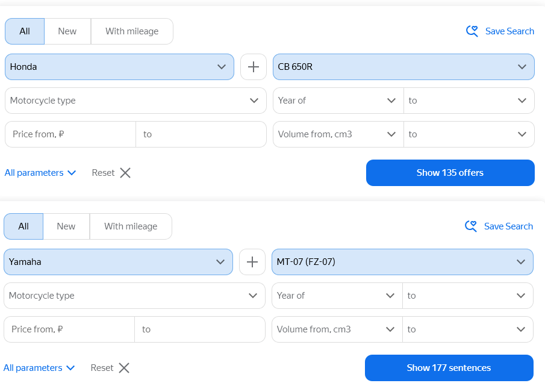Expand All parameters in Honda form
This screenshot has width=545, height=392.
tap(40, 173)
